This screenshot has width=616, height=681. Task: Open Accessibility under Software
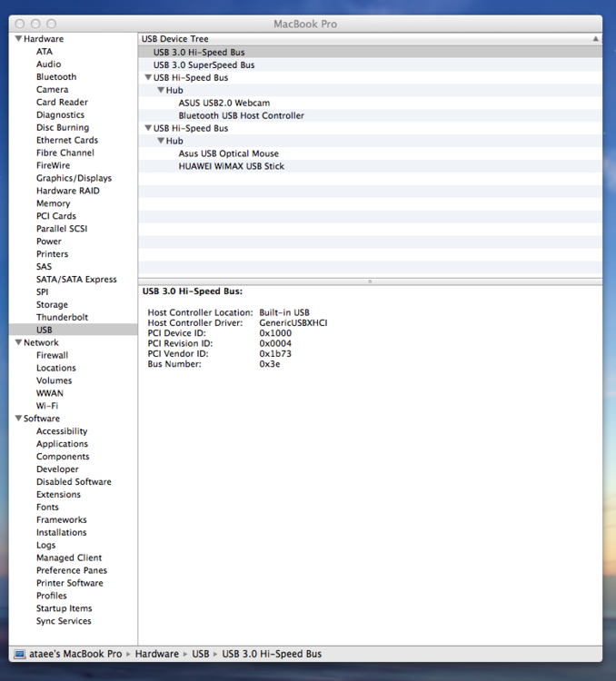pyautogui.click(x=62, y=430)
